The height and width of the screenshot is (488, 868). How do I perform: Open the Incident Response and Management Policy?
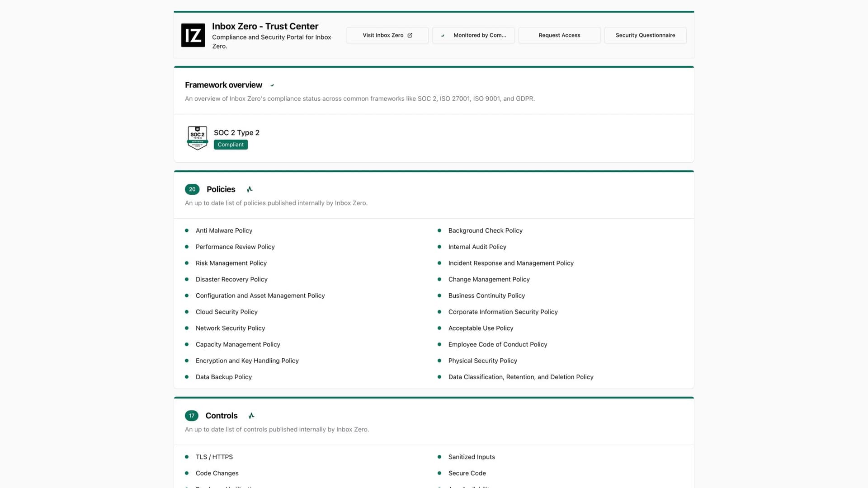point(511,263)
